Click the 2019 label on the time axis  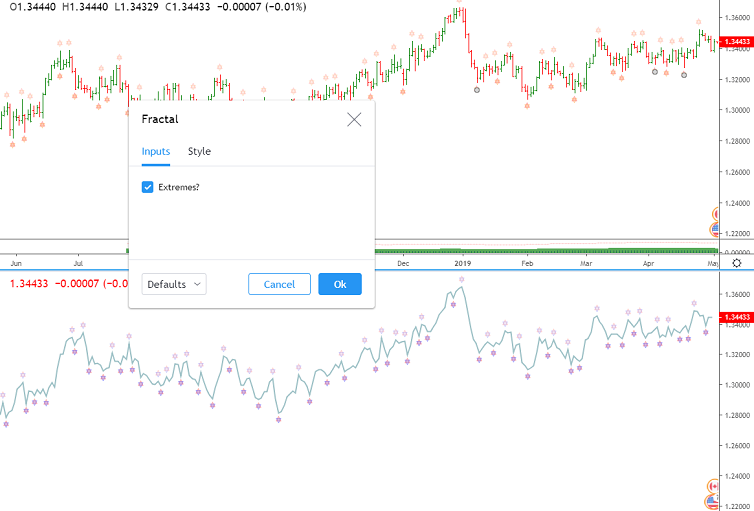click(x=463, y=263)
